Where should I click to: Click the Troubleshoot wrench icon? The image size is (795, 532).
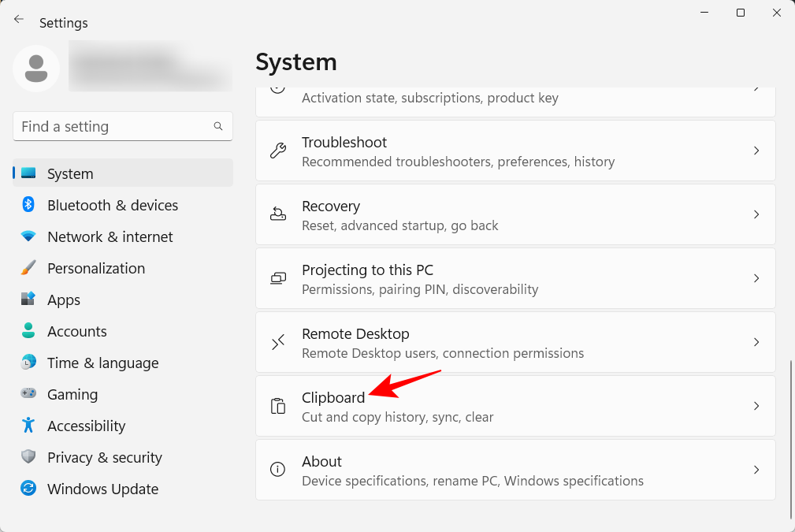click(x=277, y=151)
